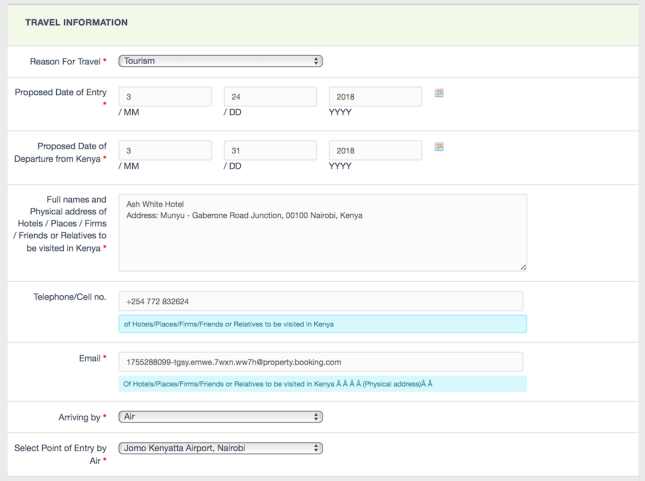The width and height of the screenshot is (645, 481).
Task: Click the Reason For Travel label
Action: click(65, 61)
